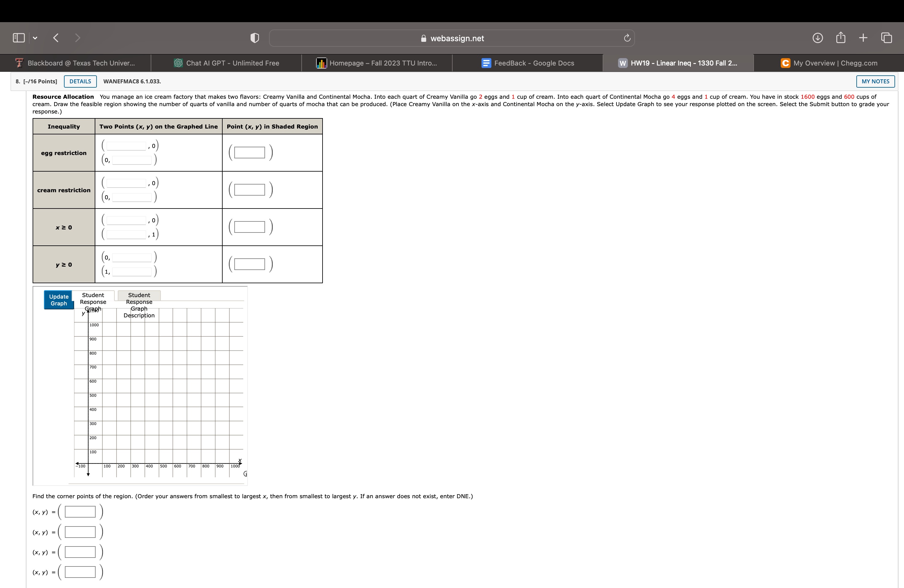Click the Safari sidebar toggle icon
Viewport: 904px width, 588px height.
click(x=19, y=38)
